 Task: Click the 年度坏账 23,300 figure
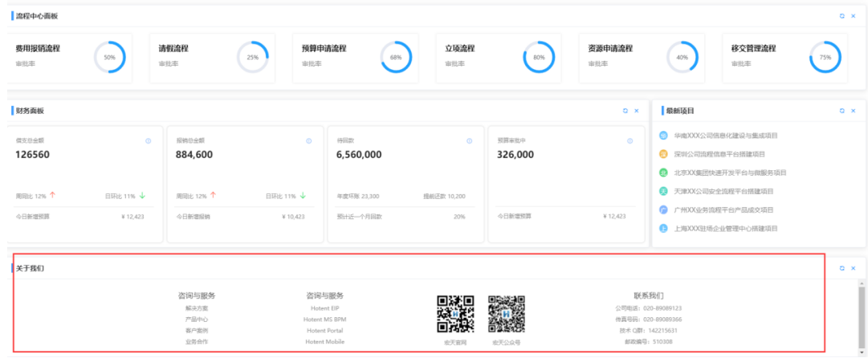(358, 196)
